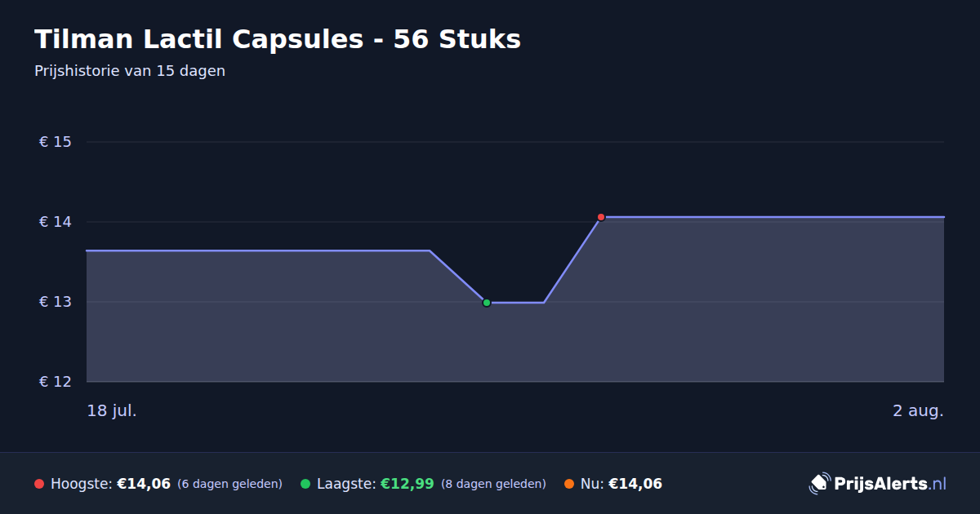Click the highest price value €14,06

tap(144, 484)
